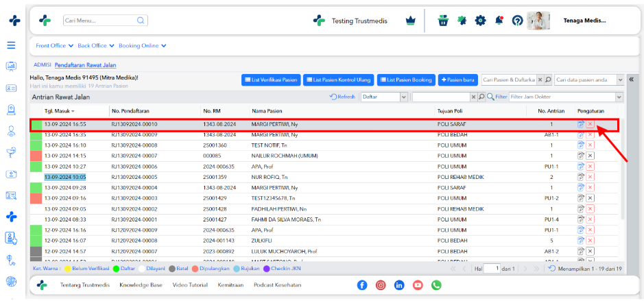Click the Pasien baru button
Viewport: 644px width, 301px height.
458,80
